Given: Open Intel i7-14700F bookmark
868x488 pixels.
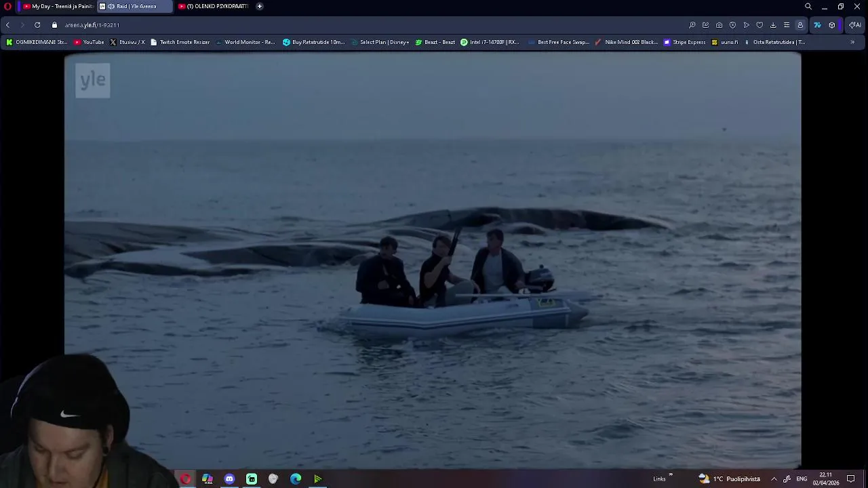Looking at the screenshot, I should (490, 42).
